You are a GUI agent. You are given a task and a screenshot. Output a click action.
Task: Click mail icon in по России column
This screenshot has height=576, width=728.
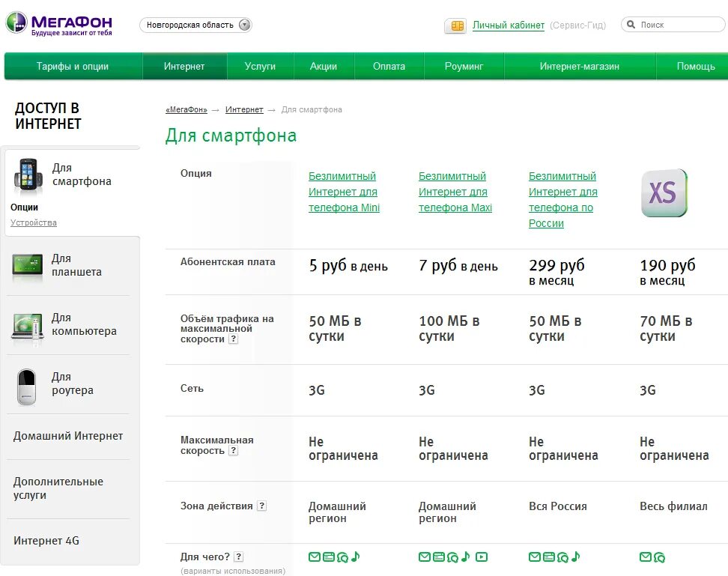pyautogui.click(x=535, y=557)
